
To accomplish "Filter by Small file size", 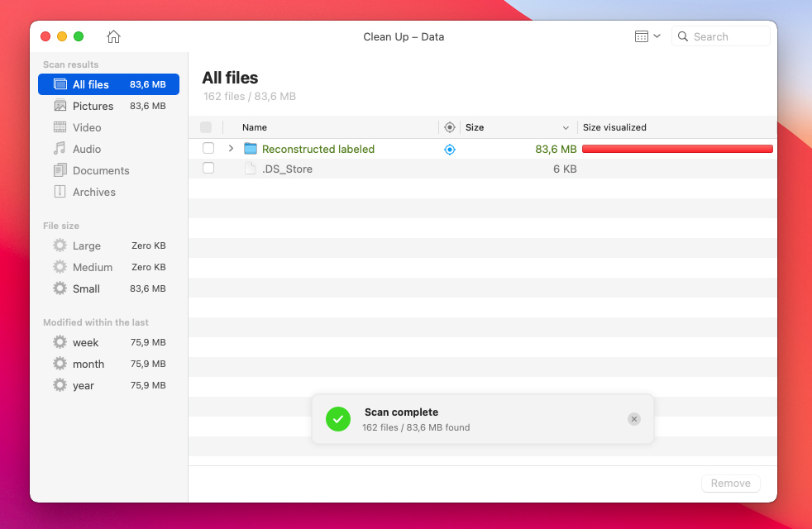I will 109,288.
